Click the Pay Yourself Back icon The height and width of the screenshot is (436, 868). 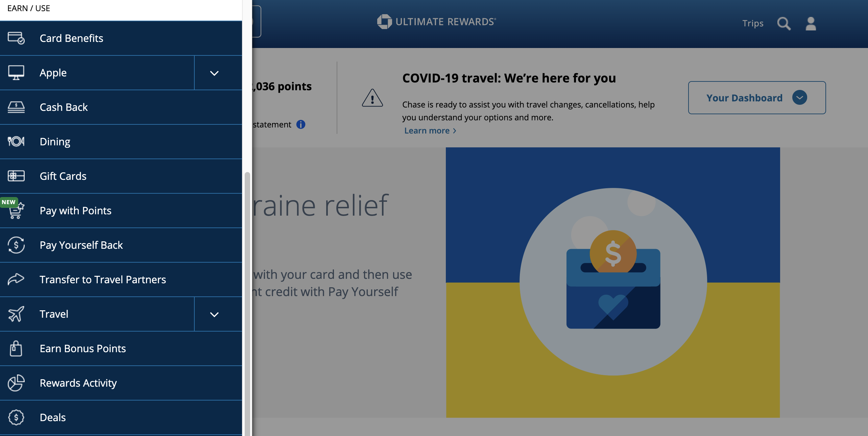tap(16, 244)
